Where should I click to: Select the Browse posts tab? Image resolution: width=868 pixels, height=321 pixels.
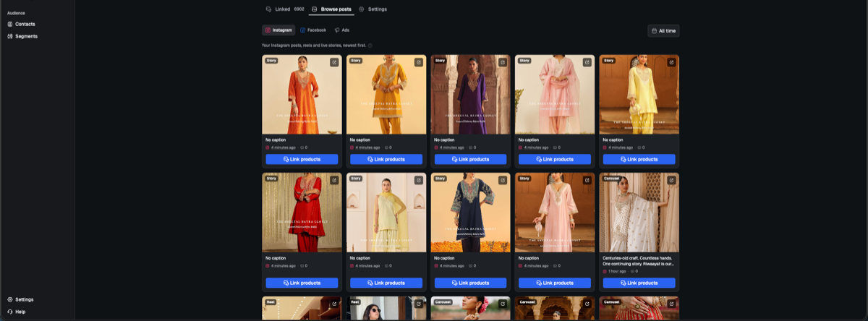click(331, 9)
